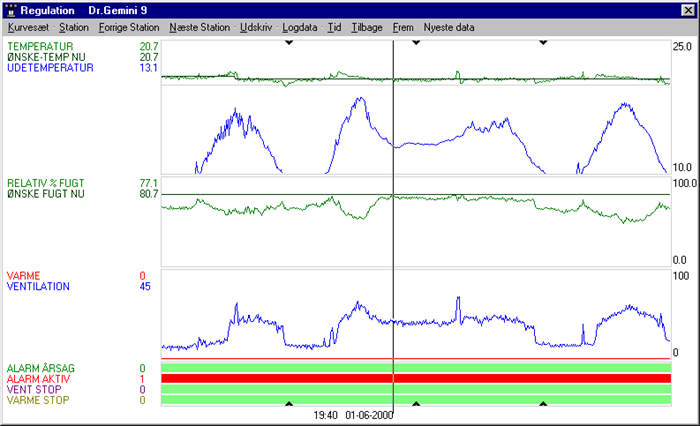Open the Kurvesæt menu

[28, 28]
